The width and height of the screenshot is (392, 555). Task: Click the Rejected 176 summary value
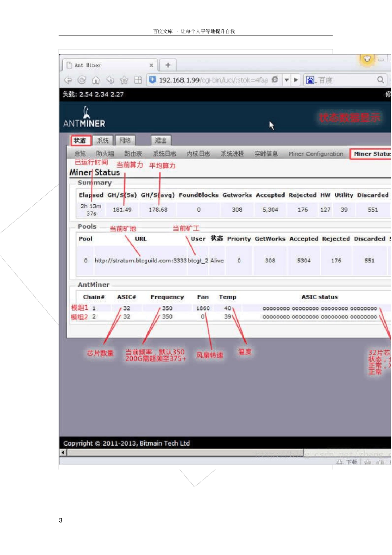click(303, 210)
